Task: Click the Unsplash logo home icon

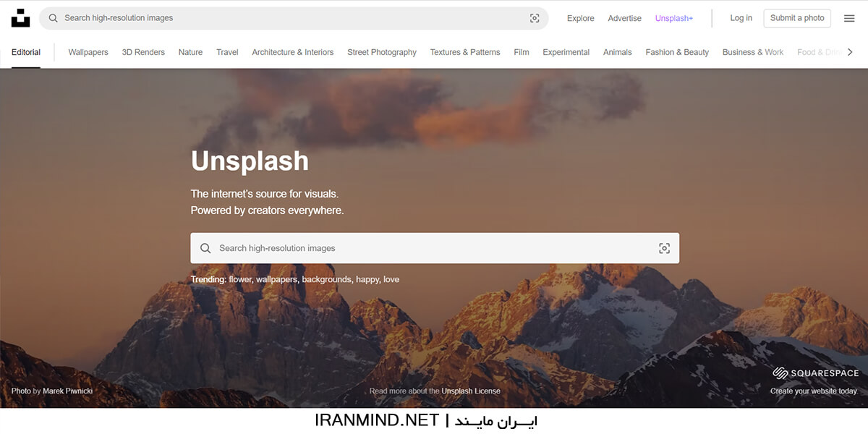Action: 20,18
